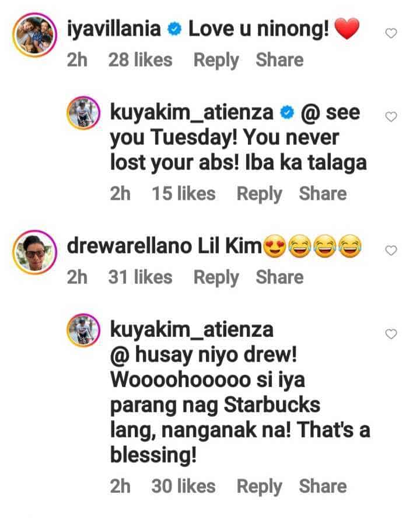View the 15 likes count

coord(183,193)
